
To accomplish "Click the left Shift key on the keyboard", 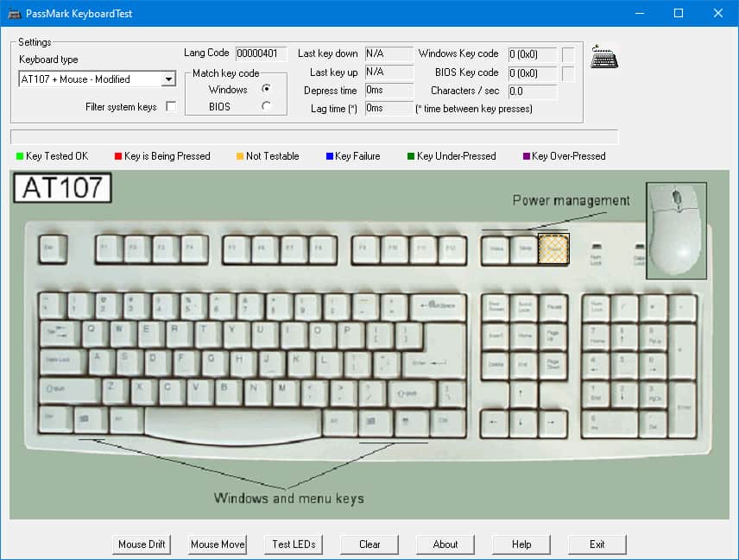I will pos(70,390).
